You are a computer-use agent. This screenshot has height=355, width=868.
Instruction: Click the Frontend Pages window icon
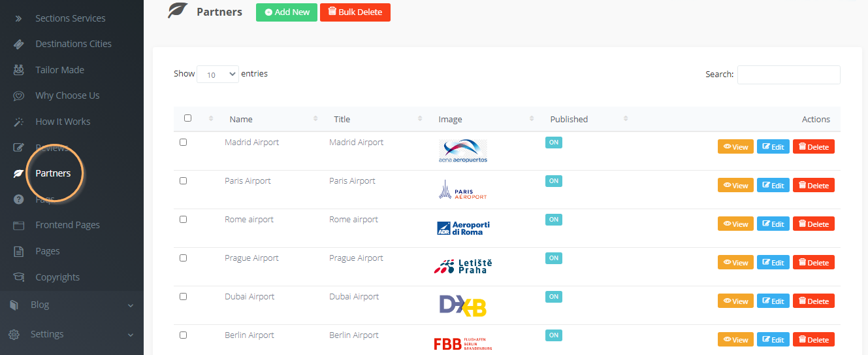[x=19, y=225]
